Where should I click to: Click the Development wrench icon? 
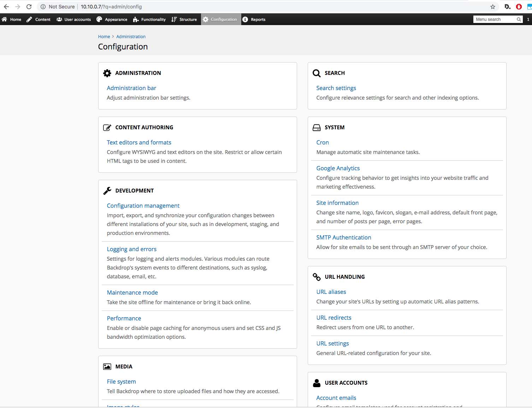tap(107, 191)
